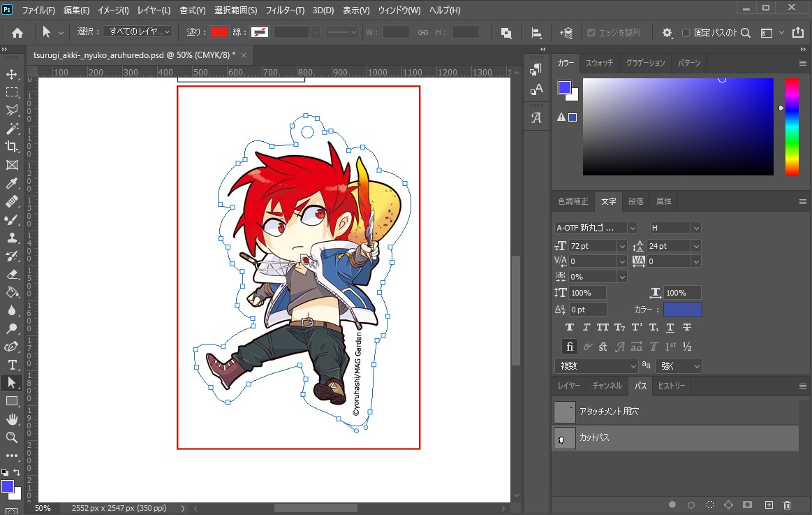Toggle all caps text style
Screen dimensions: 812x515
603,327
